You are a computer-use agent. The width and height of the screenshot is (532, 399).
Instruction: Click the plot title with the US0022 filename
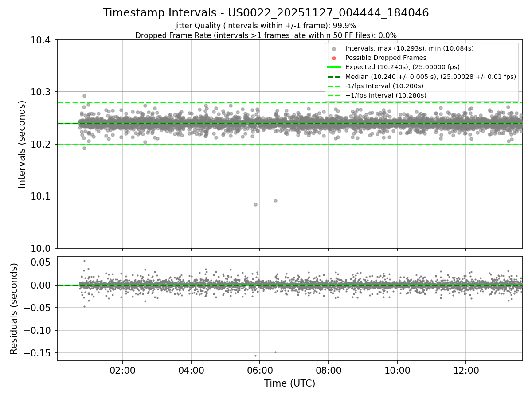(266, 13)
